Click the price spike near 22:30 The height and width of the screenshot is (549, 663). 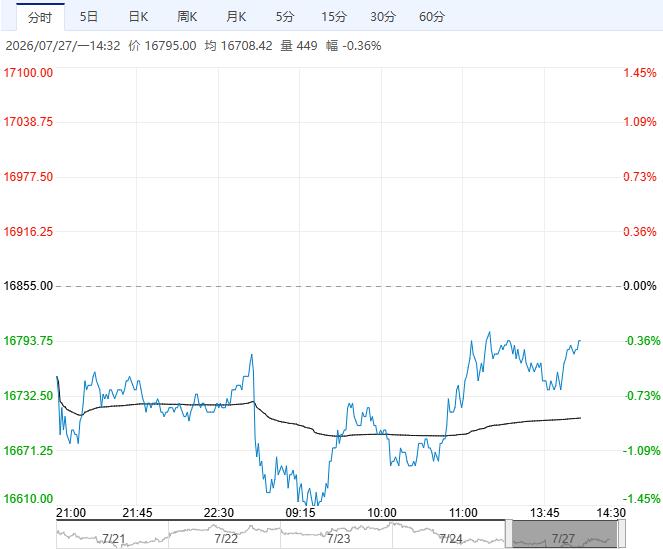252,355
